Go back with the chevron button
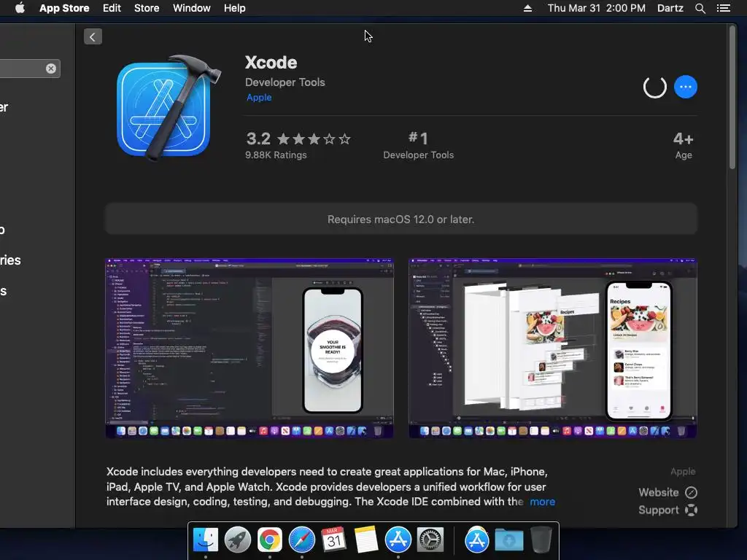This screenshot has width=747, height=560. (93, 36)
